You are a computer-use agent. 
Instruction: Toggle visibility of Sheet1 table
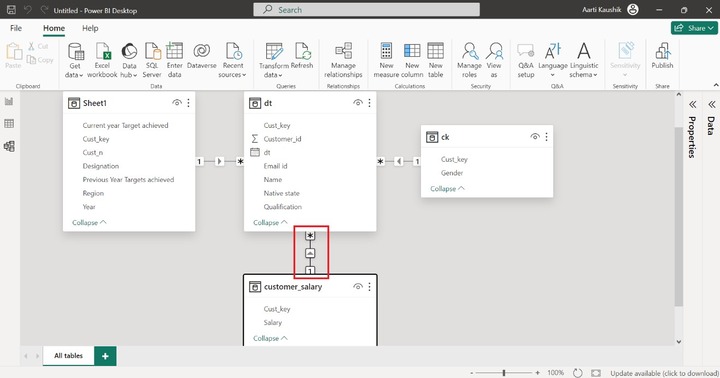[177, 103]
